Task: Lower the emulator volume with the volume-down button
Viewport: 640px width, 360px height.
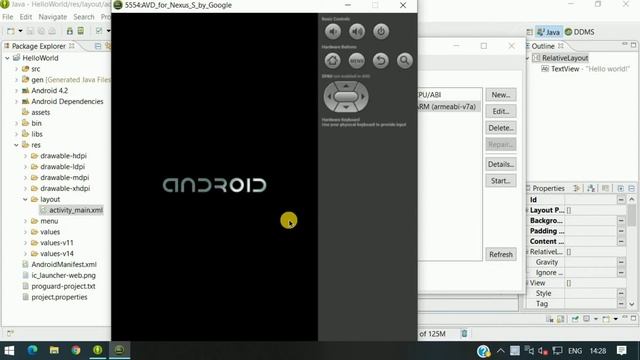Action: point(333,31)
